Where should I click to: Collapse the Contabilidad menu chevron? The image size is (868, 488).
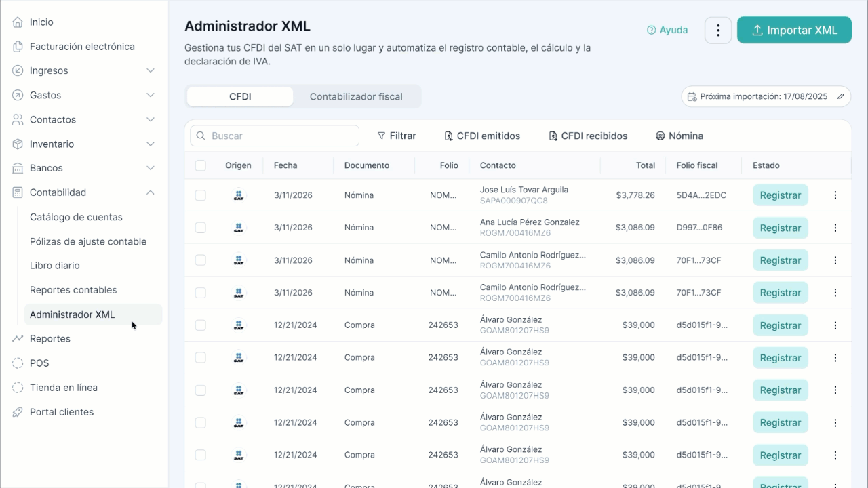pos(151,192)
